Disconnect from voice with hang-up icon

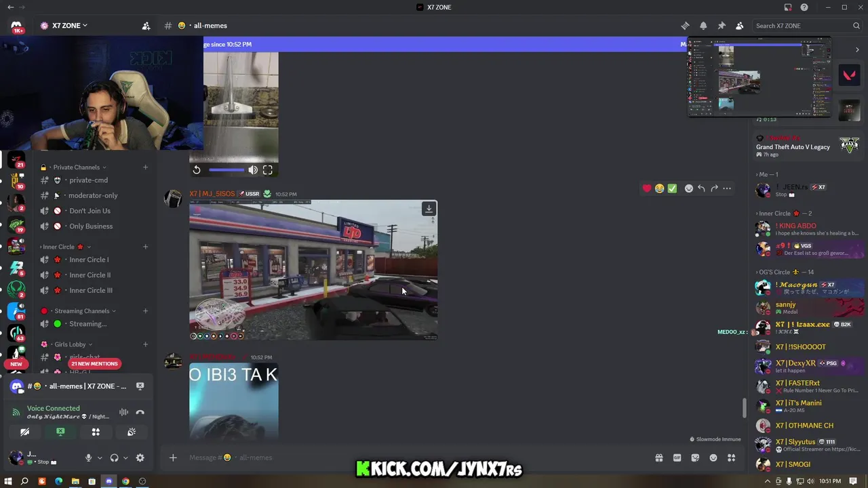[140, 412]
